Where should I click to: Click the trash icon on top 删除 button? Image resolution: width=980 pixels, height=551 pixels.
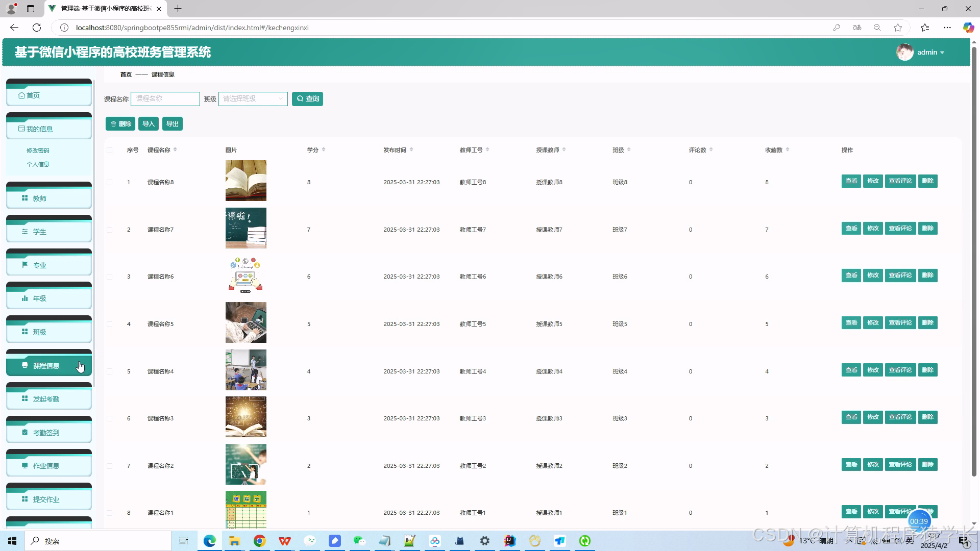click(x=113, y=124)
